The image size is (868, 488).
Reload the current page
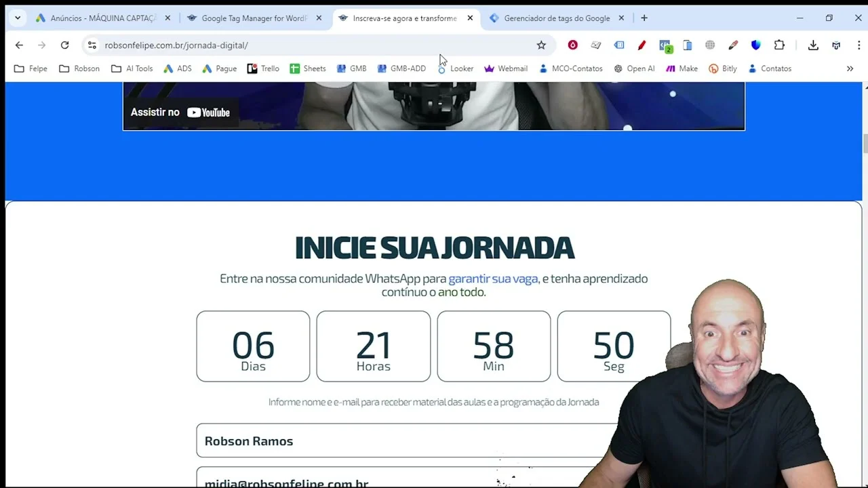click(x=64, y=45)
